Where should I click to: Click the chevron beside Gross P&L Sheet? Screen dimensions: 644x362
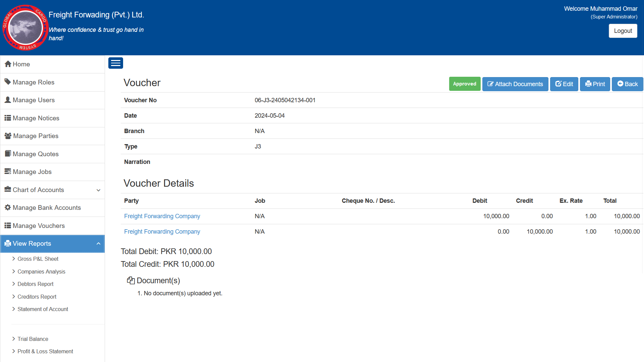tap(14, 258)
